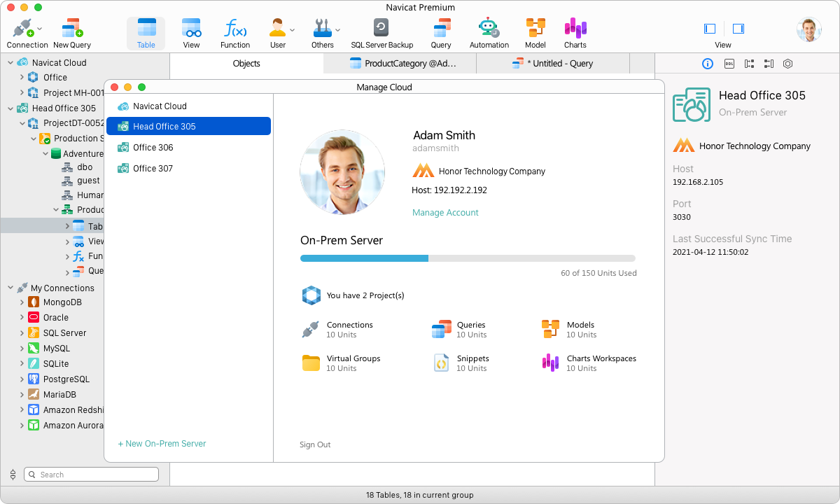Close the Manage Cloud window

[x=115, y=87]
